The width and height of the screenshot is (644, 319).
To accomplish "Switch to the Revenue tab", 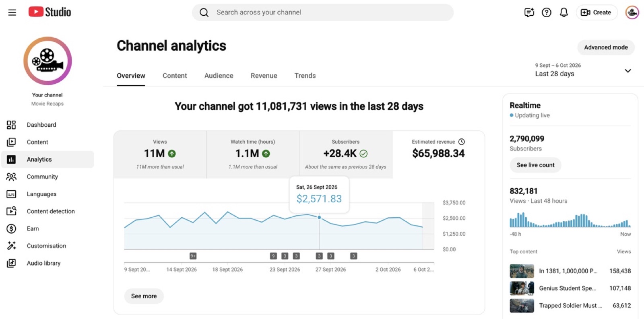I will click(x=264, y=76).
